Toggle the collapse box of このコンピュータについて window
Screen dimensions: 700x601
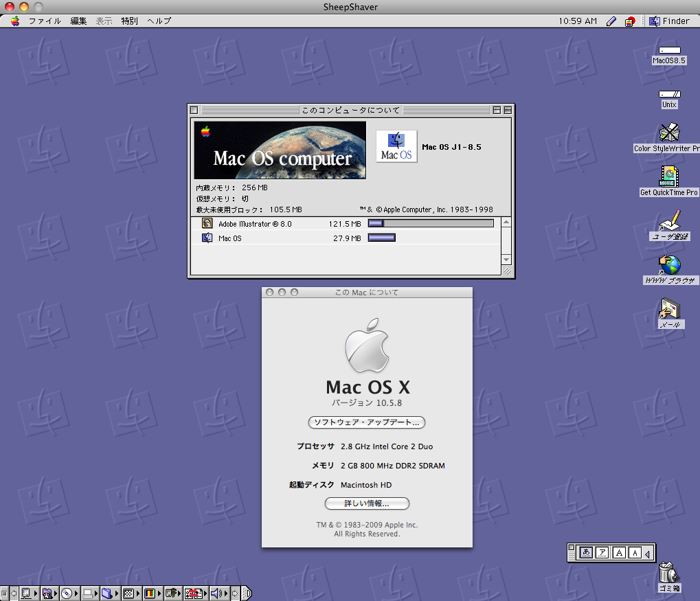(x=508, y=110)
